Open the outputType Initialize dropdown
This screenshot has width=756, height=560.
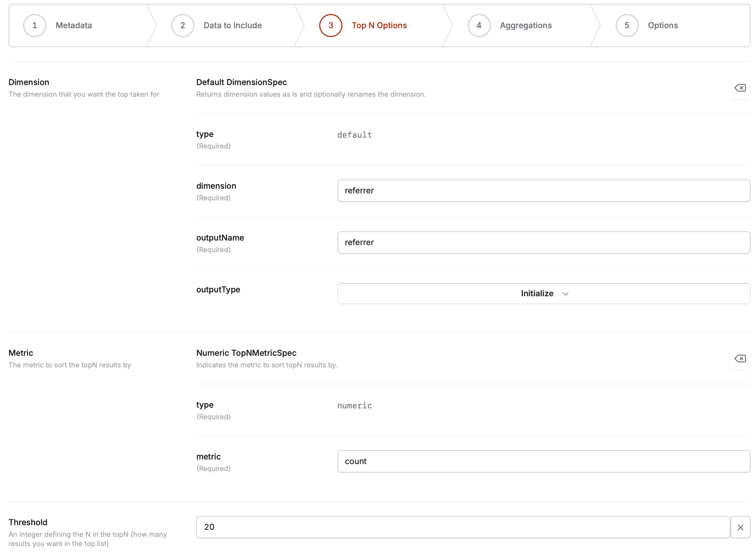(543, 294)
